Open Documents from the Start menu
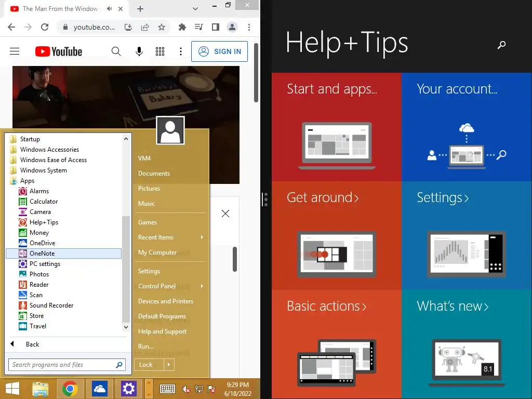This screenshot has width=532, height=399. [154, 174]
